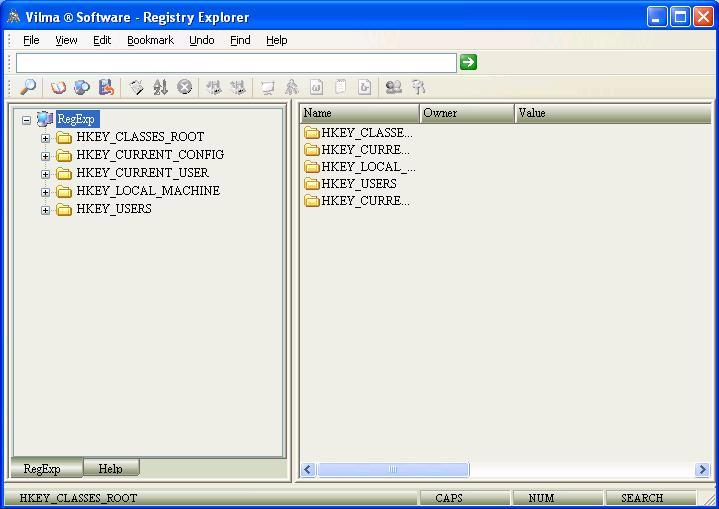The width and height of the screenshot is (719, 509).
Task: Sort by the Owner column header
Action: (x=467, y=113)
